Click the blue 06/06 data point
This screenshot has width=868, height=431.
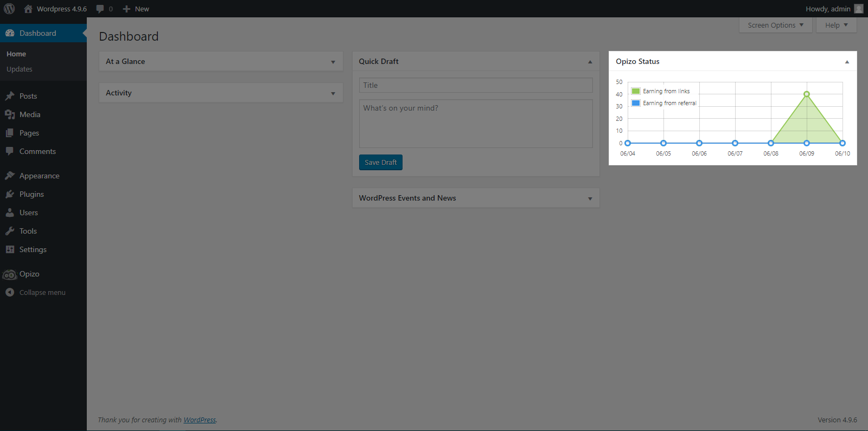[699, 143]
